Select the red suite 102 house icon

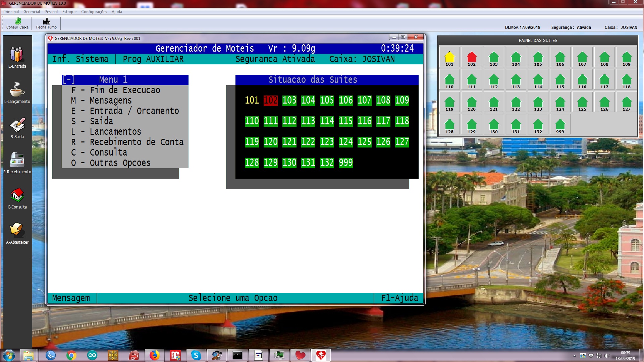(x=472, y=58)
